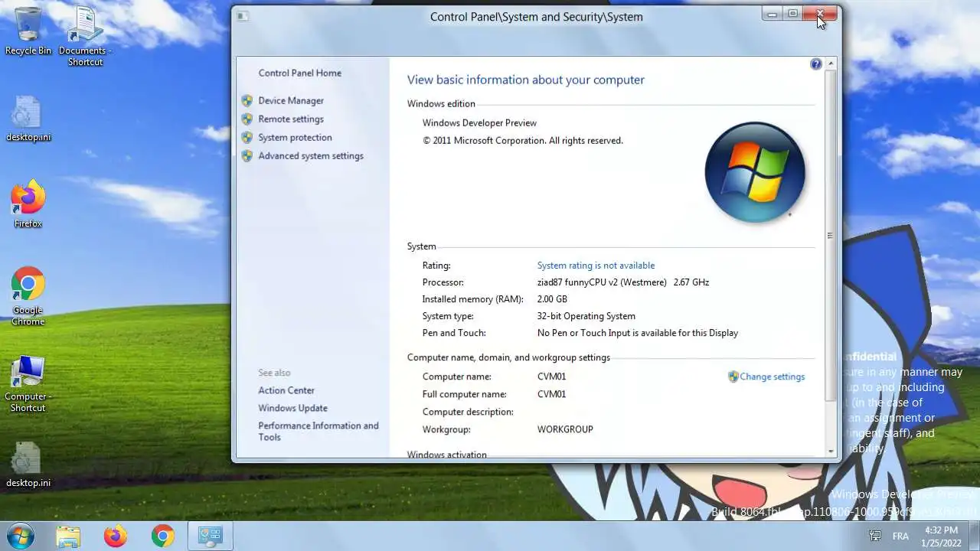Click the FRA language indicator

[x=900, y=536]
